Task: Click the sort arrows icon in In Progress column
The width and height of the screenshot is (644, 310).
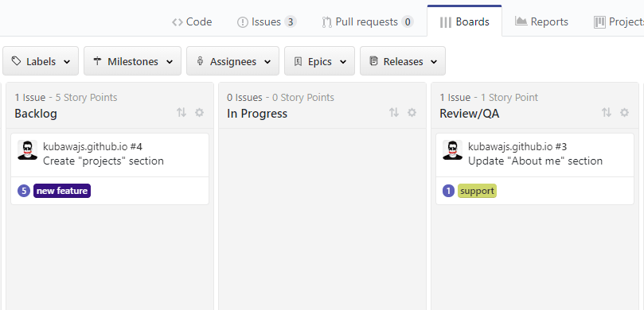Action: click(x=394, y=112)
